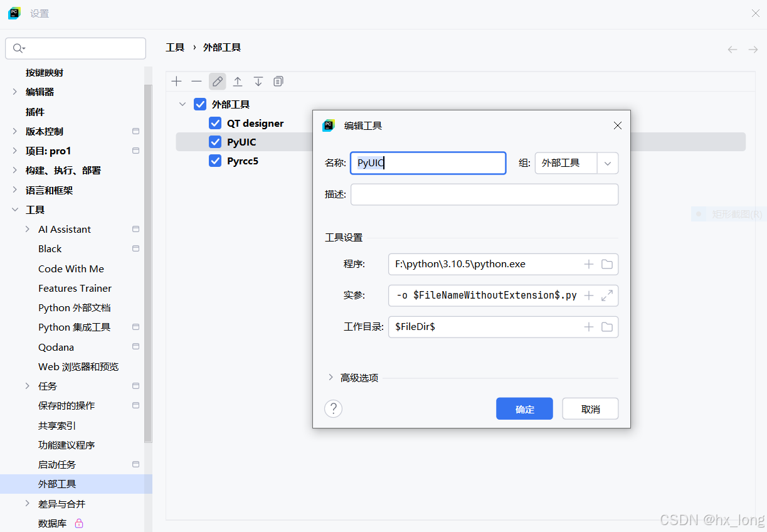767x532 pixels.
Task: Remove selected tool with minus icon
Action: [x=197, y=82]
